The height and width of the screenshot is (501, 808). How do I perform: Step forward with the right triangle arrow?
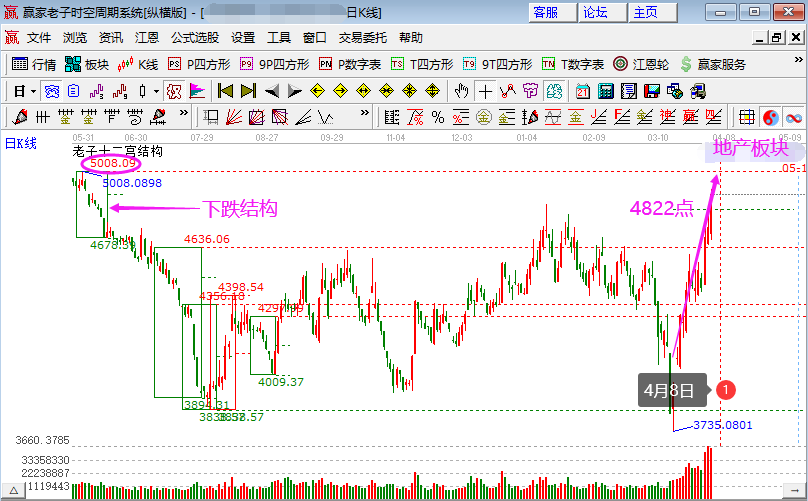click(294, 92)
